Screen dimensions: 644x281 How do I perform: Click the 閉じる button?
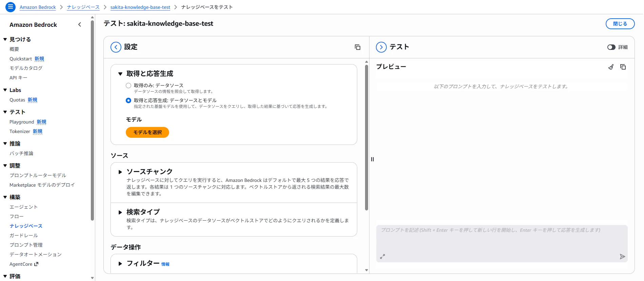coord(620,24)
